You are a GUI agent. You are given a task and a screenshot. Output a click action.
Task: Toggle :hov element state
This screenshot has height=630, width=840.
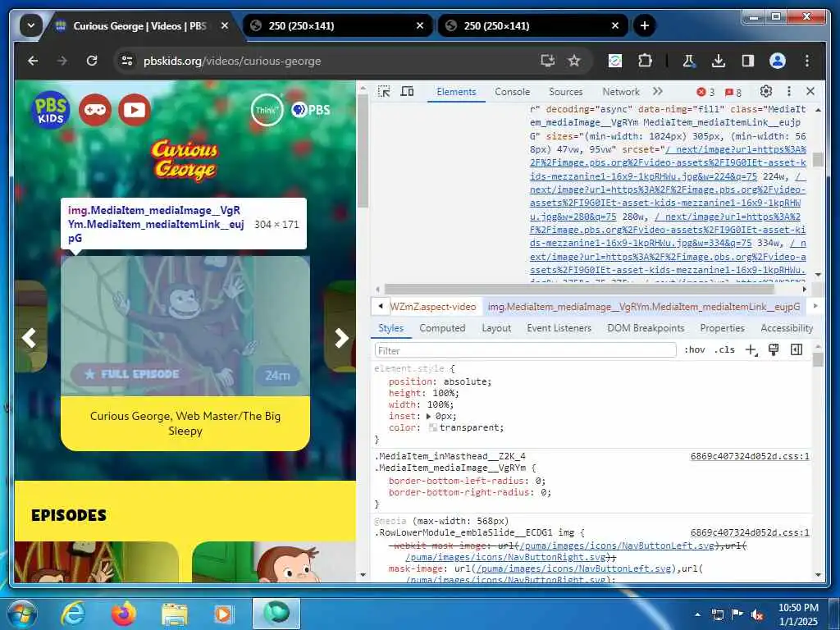694,349
